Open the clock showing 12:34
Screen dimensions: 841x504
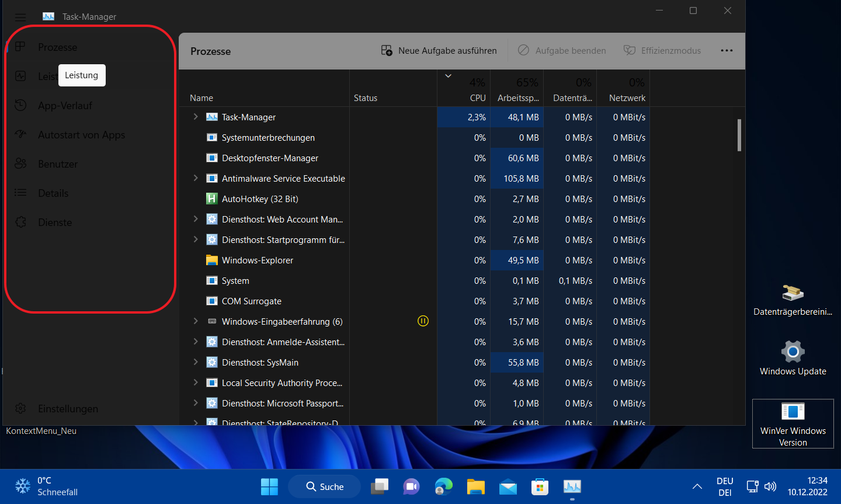pyautogui.click(x=808, y=486)
